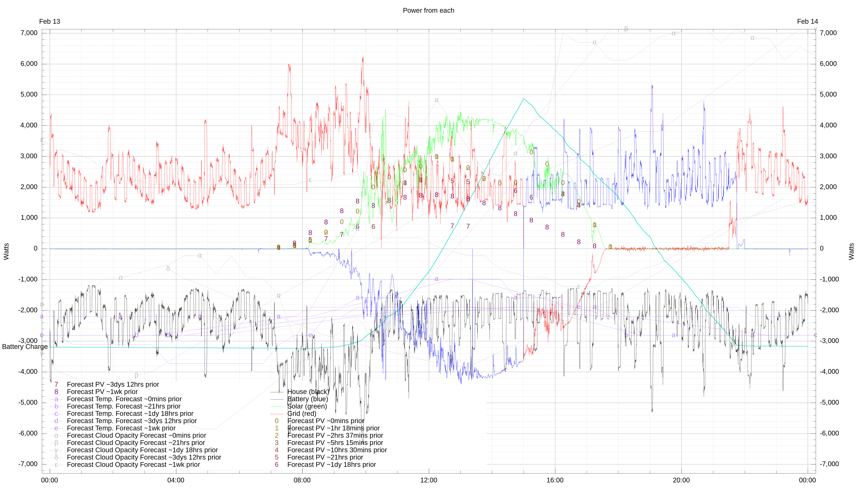The width and height of the screenshot is (868, 488).
Task: Click the '8' marker for Forecast PV ~1wk prior
Action: (x=56, y=392)
